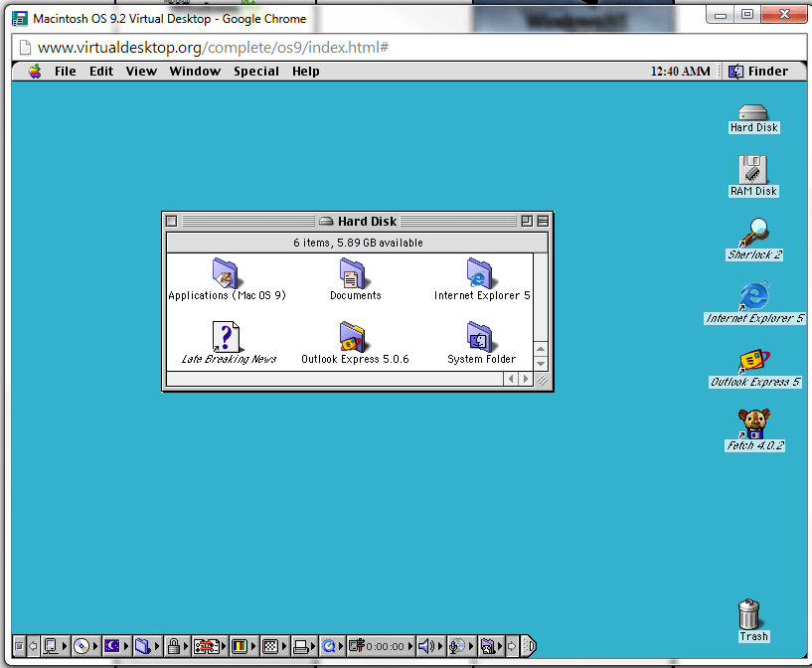
Task: Open the AppleTalk Switch computer icon module
Action: 51,646
